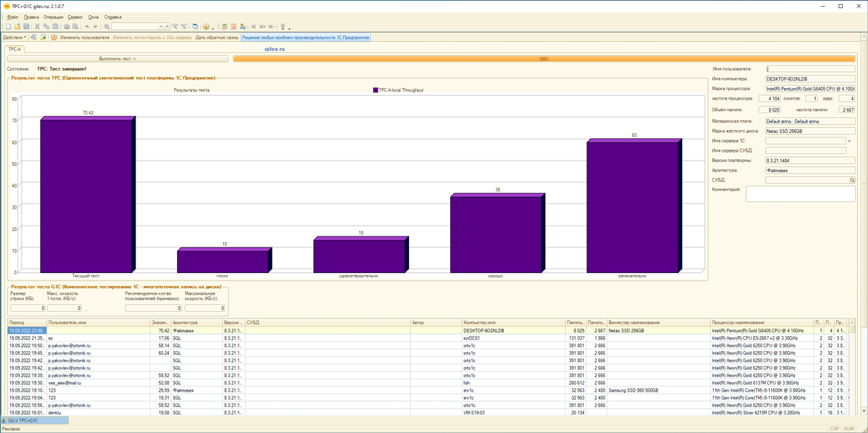Viewport: 868px width, 433px height.
Task: Click the Cut scissors icon
Action: tap(37, 27)
